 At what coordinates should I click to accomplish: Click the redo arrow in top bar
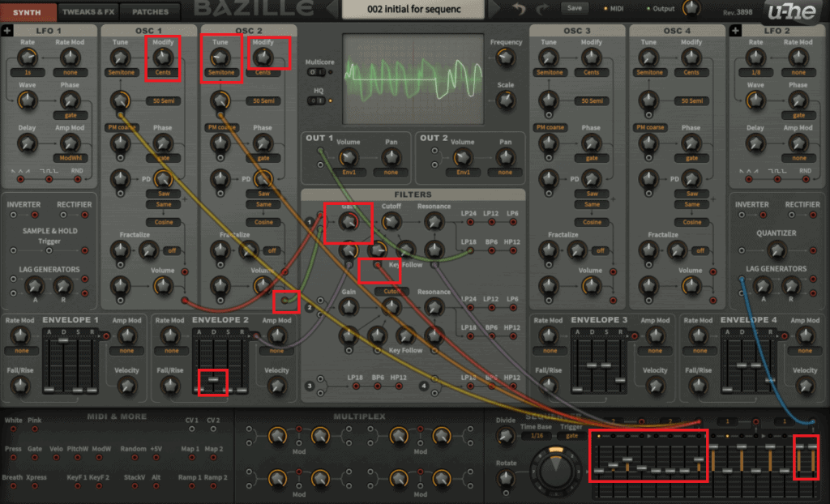[x=541, y=9]
